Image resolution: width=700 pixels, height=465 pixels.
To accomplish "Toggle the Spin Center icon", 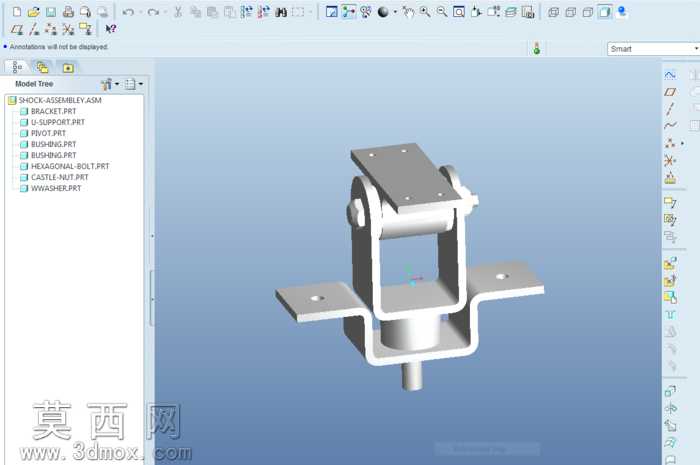I will (x=348, y=12).
